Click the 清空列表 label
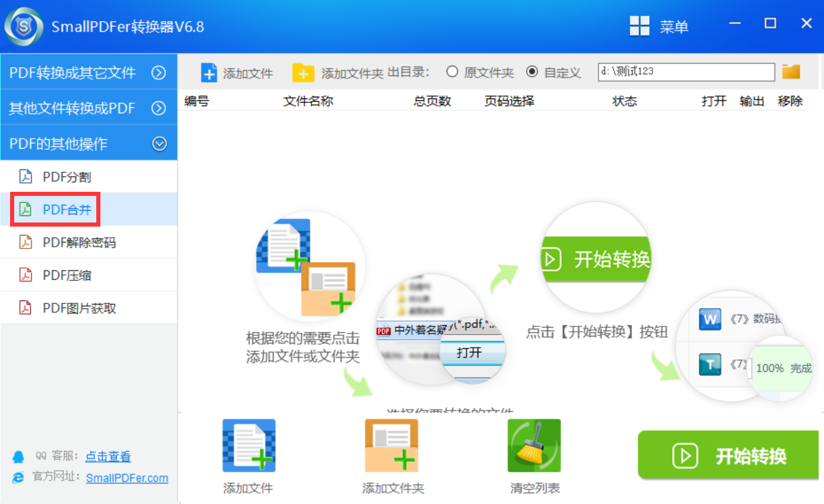 tap(535, 488)
